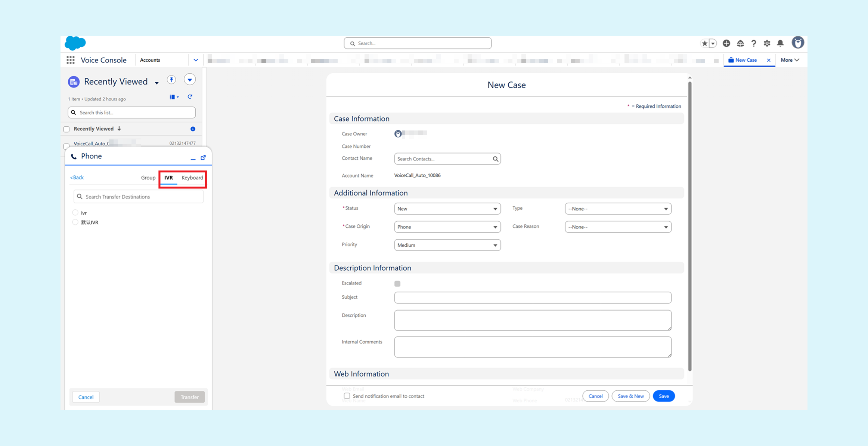The width and height of the screenshot is (868, 446).
Task: Go Back in the Phone panel
Action: [77, 177]
